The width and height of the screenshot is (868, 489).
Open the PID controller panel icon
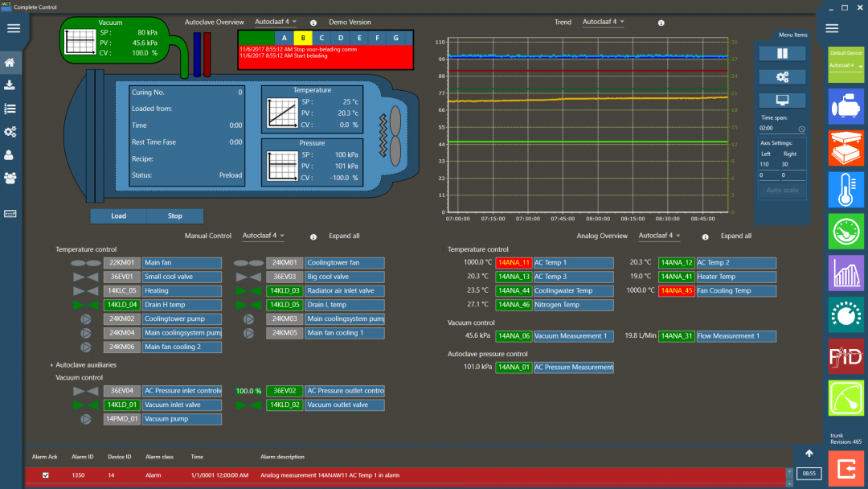tap(845, 356)
